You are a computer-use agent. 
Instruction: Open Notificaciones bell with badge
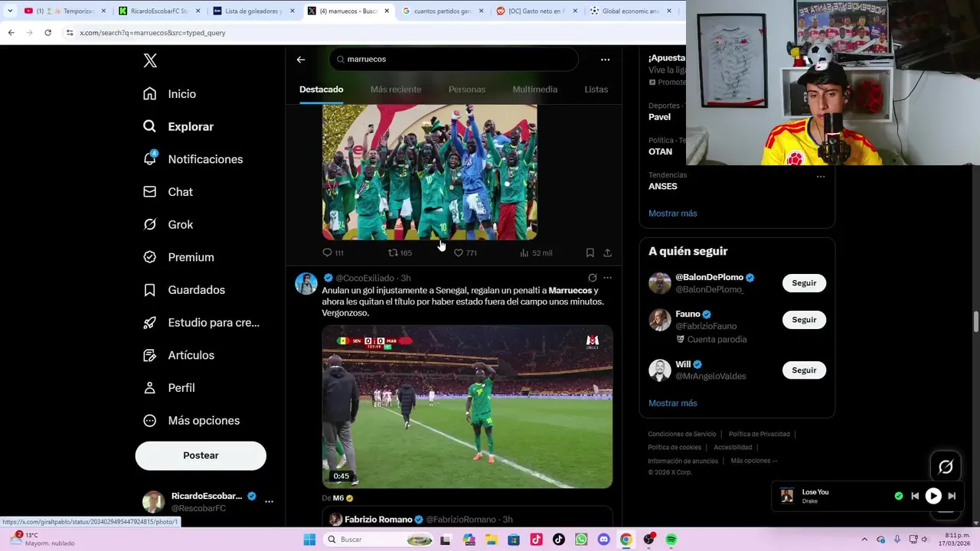193,159
